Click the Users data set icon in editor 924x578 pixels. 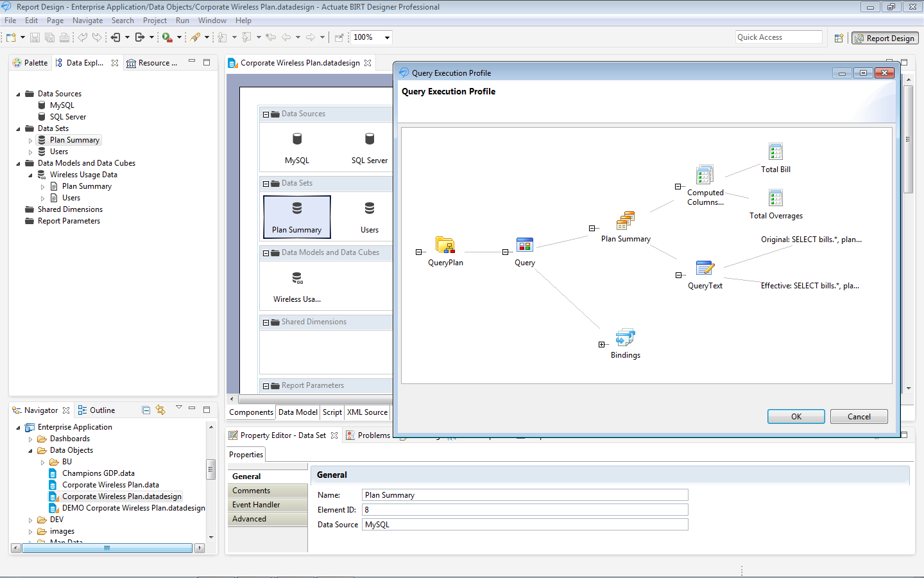point(370,209)
